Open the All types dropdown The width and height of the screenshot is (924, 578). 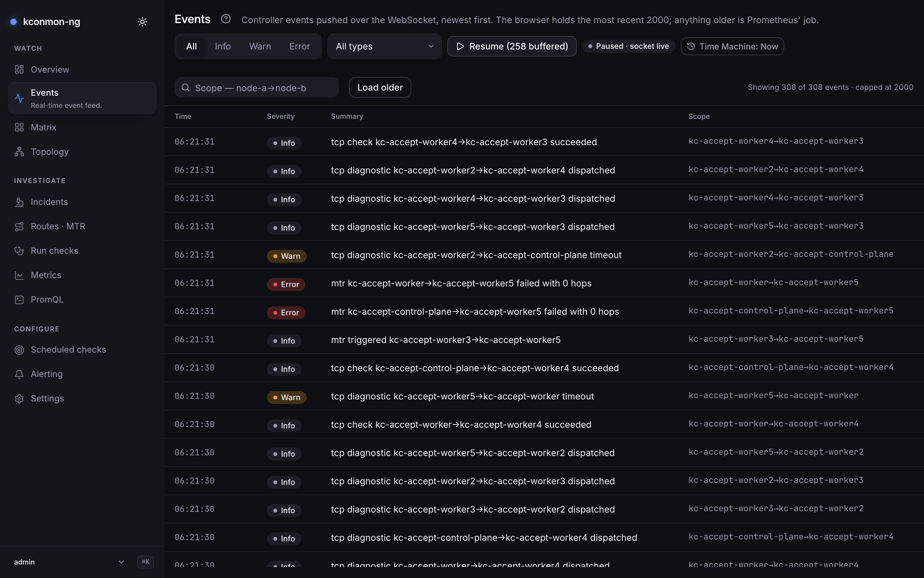[x=384, y=46]
